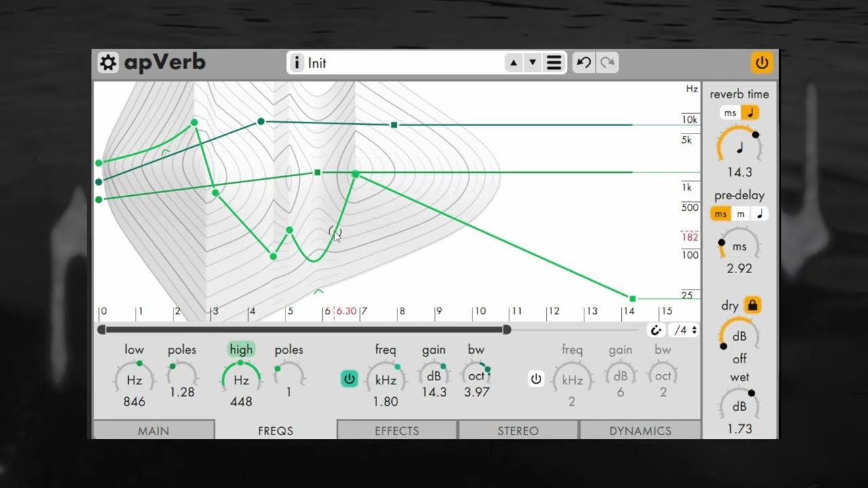Screen dimensions: 868x488
Task: Toggle the snap magnet icon beside /4
Action: point(656,330)
